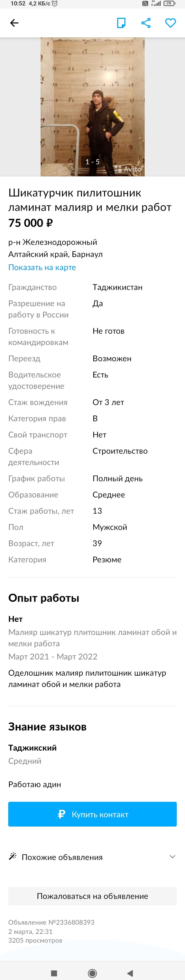Image resolution: width=185 pixels, height=980 pixels.
Task: Tap 'Показать на карте' link
Action: (42, 268)
